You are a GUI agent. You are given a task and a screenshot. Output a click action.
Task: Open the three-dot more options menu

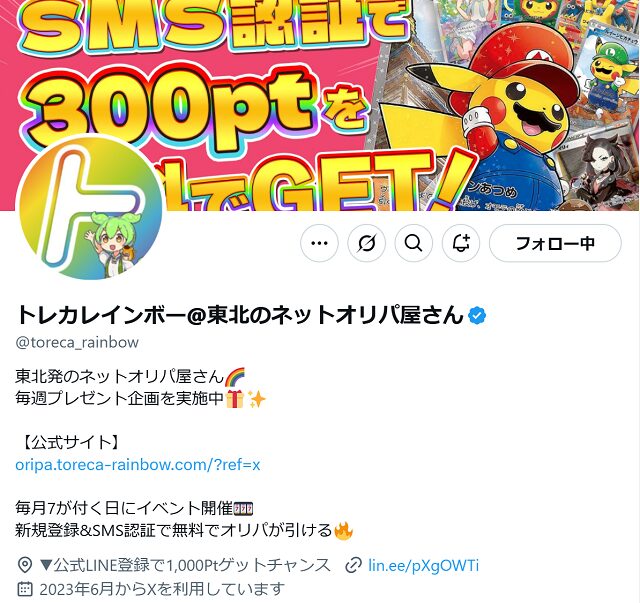[319, 243]
